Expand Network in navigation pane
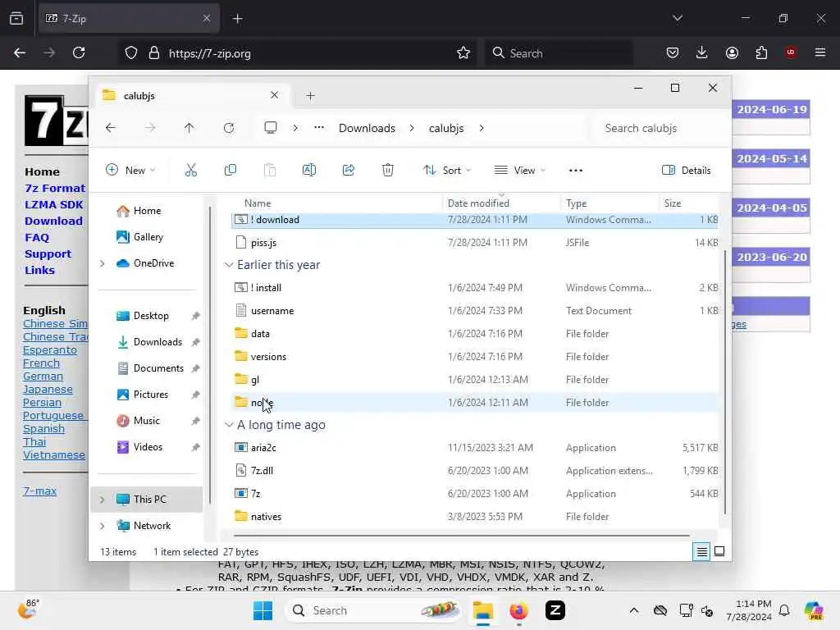Viewport: 840px width, 630px height. click(x=102, y=526)
